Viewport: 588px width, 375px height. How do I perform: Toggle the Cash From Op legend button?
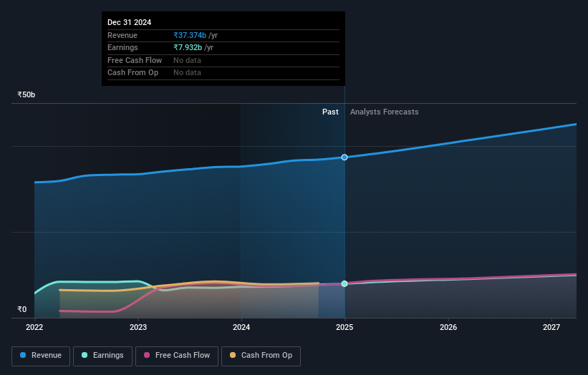pos(261,356)
